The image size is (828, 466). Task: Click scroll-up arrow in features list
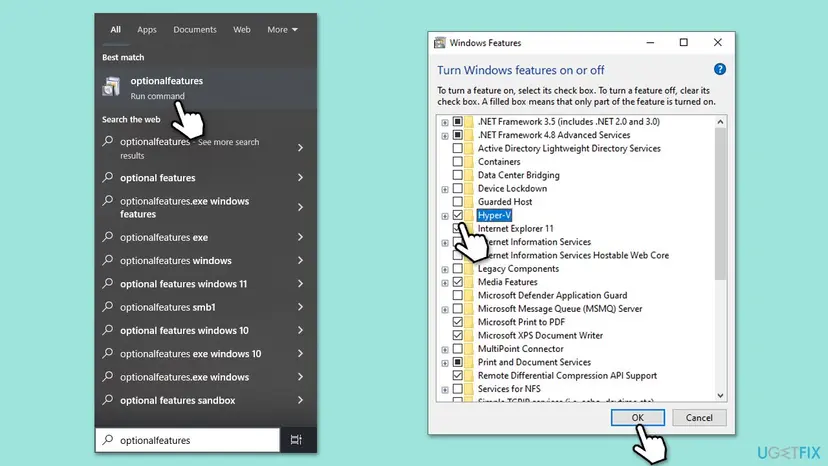pos(720,122)
